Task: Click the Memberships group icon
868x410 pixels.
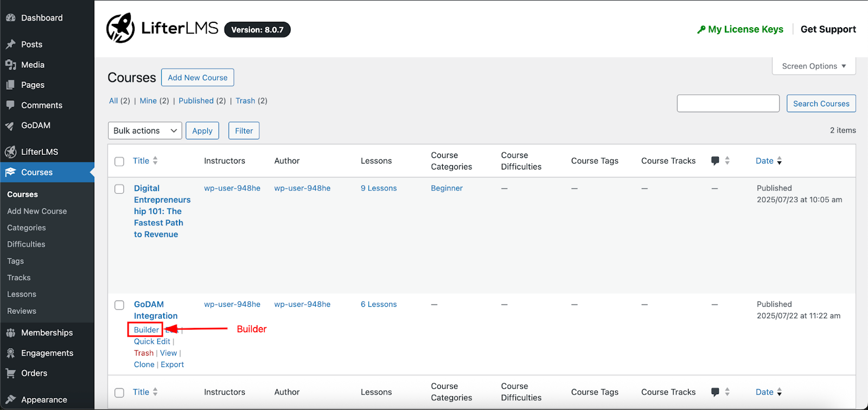Action: point(10,333)
